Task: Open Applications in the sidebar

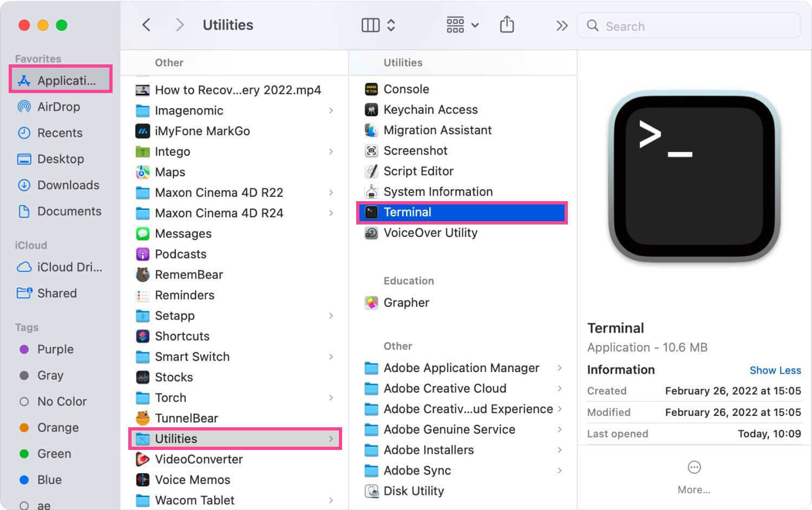Action: [x=61, y=81]
